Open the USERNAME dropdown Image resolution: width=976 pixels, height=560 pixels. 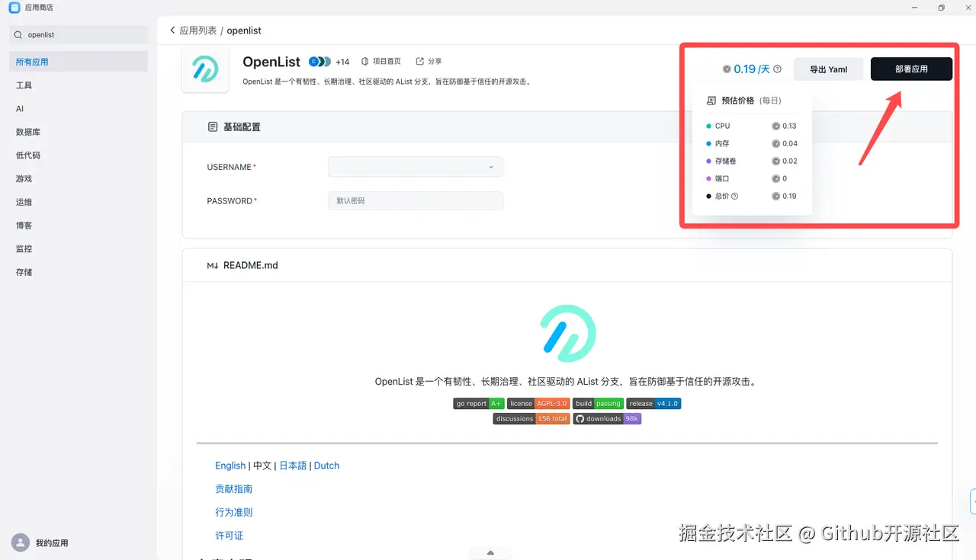point(416,167)
